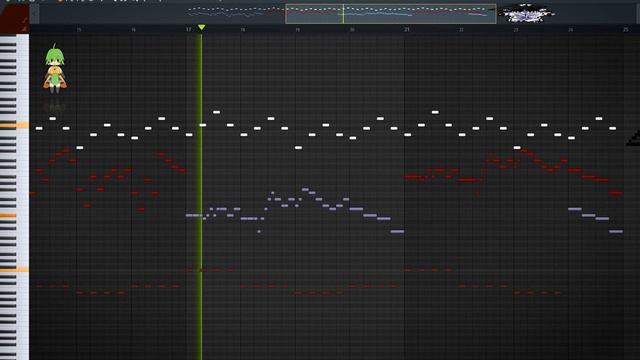Jump to bar 21 on the timeline ruler

point(407,30)
